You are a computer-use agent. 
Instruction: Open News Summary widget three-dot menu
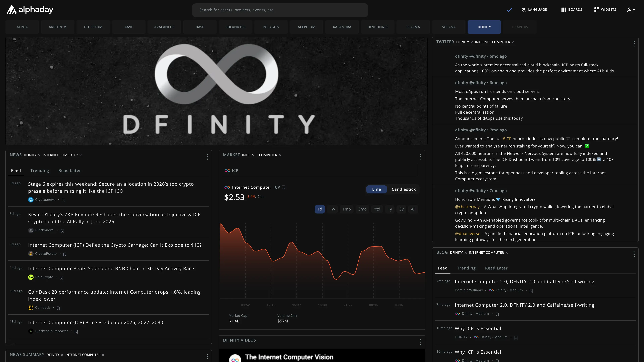(x=207, y=356)
